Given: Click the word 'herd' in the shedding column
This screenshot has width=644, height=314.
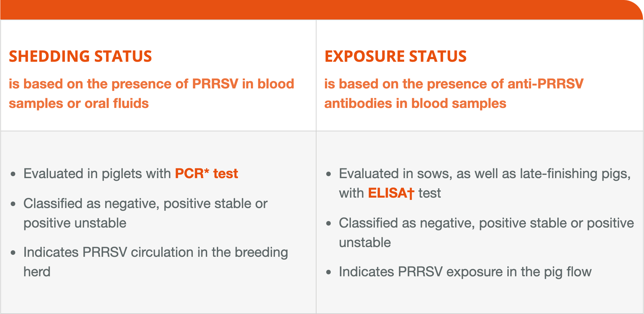Looking at the screenshot, I should [x=37, y=272].
